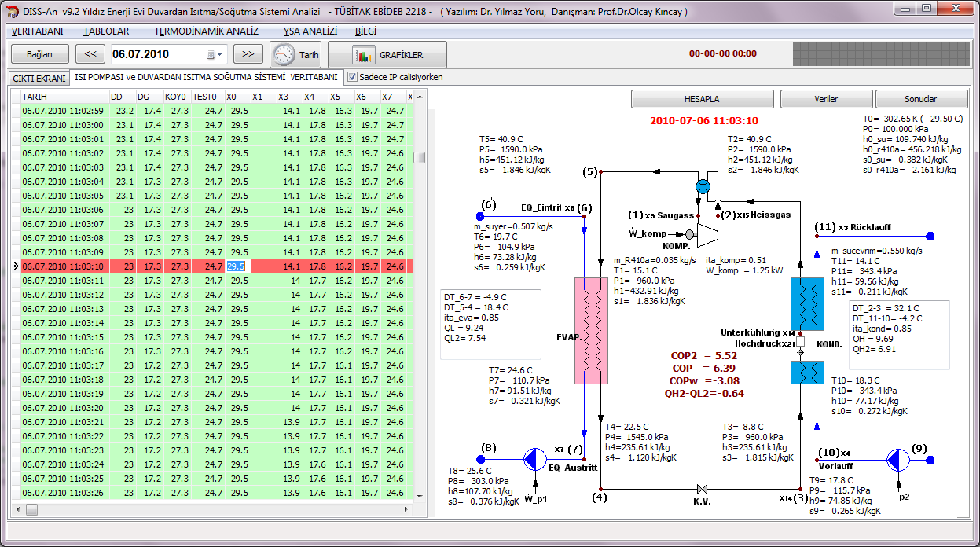The width and height of the screenshot is (980, 547).
Task: Click the four-way valve above the compressor
Action: [x=703, y=186]
